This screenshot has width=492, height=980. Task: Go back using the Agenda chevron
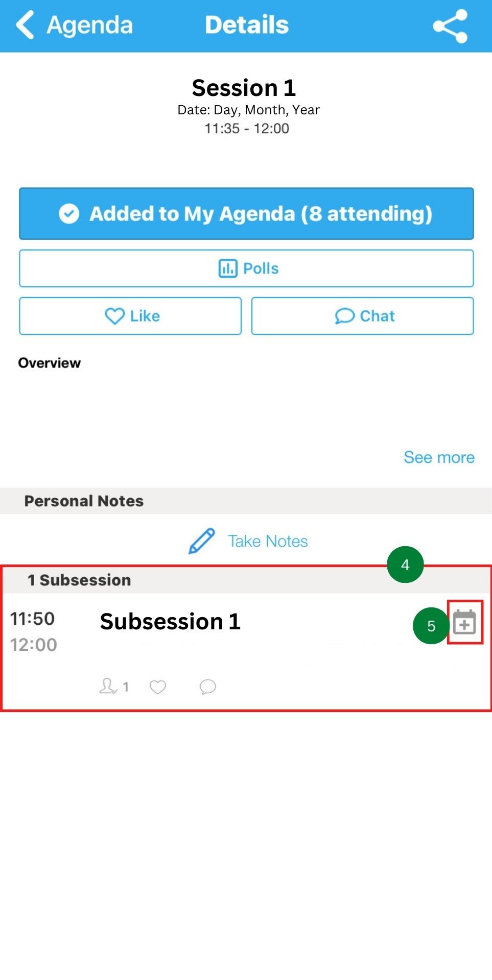coord(25,25)
